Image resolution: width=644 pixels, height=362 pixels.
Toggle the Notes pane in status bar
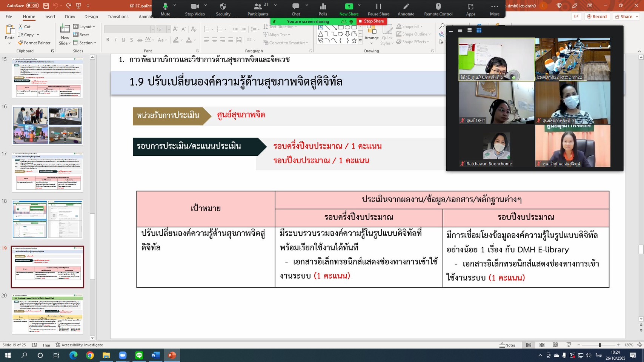pyautogui.click(x=507, y=345)
